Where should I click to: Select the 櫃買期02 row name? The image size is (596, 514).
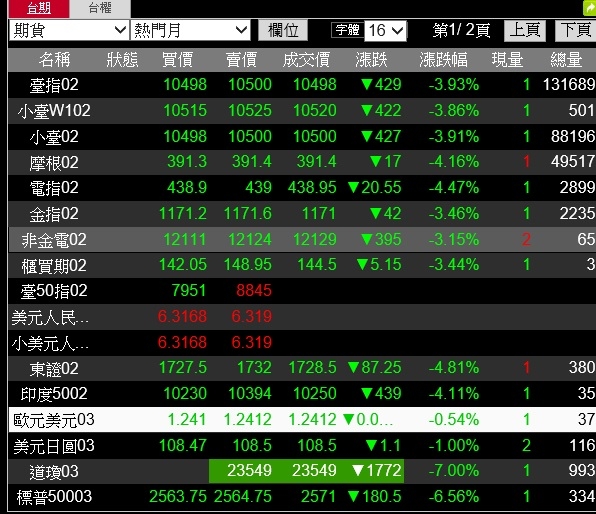[x=54, y=265]
